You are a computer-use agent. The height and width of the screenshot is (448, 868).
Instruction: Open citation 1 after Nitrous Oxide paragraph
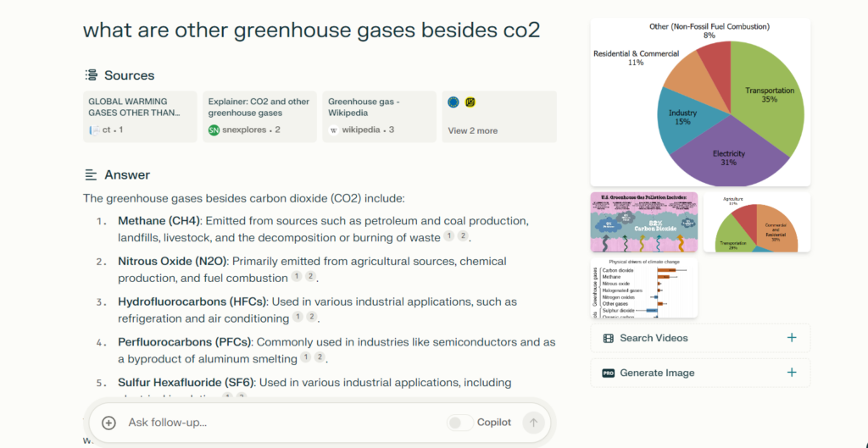coord(297,277)
